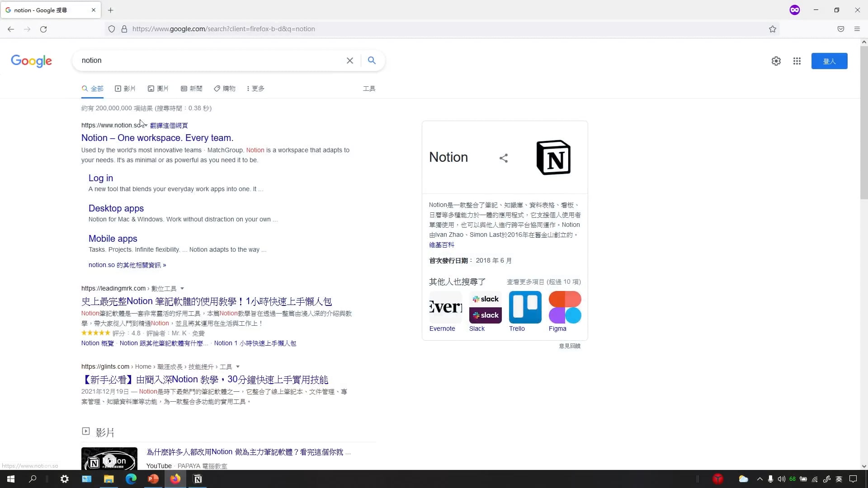This screenshot has height=488, width=868.
Task: Open the Firefox application menu icon
Action: tap(857, 28)
